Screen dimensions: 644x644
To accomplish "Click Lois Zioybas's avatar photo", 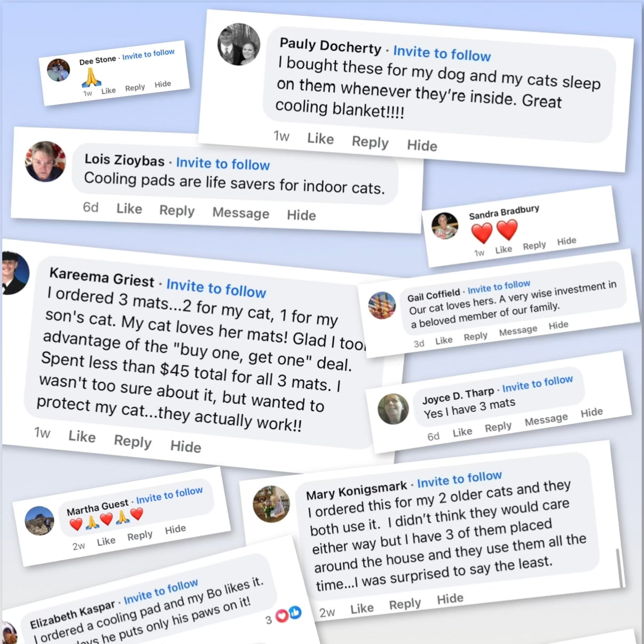I will click(46, 161).
